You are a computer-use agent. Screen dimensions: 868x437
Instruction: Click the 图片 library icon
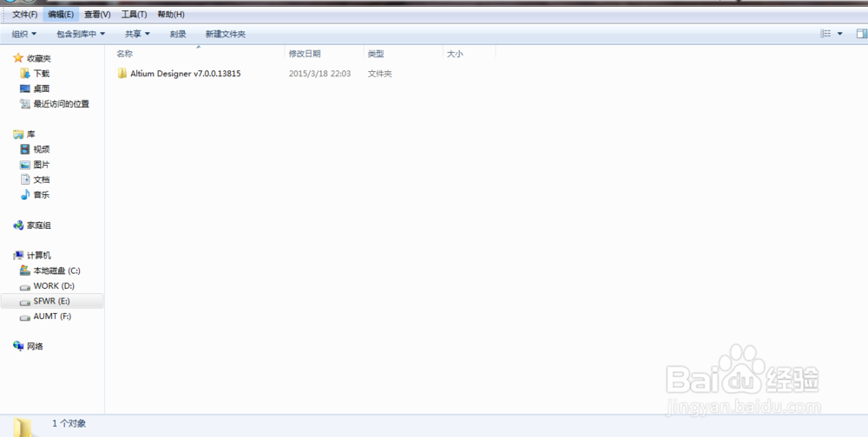pyautogui.click(x=25, y=164)
